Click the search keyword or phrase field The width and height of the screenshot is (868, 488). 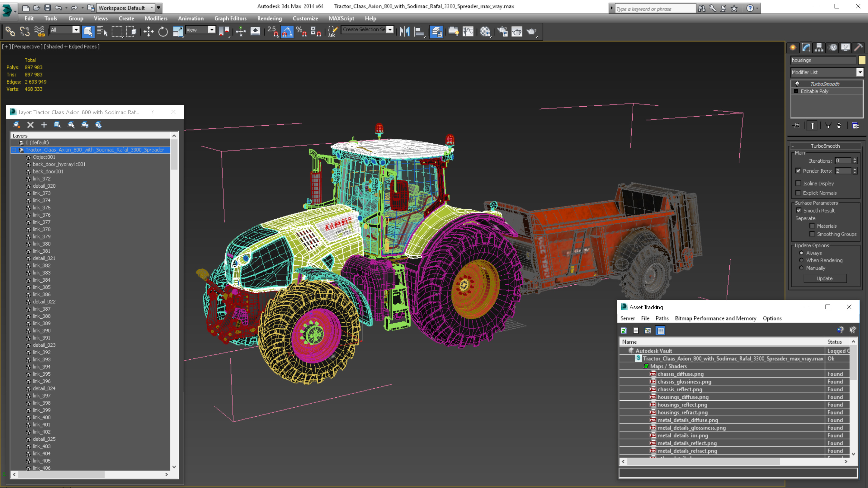[655, 9]
